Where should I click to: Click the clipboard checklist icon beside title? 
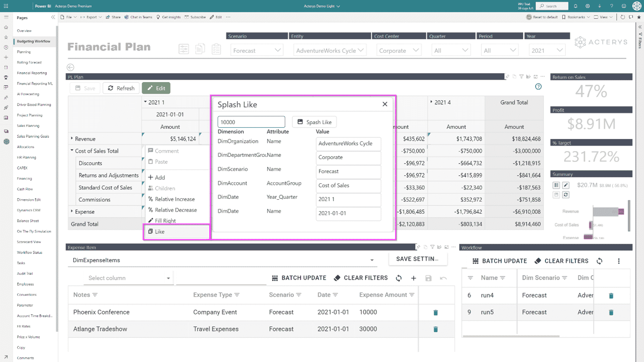[x=216, y=49]
